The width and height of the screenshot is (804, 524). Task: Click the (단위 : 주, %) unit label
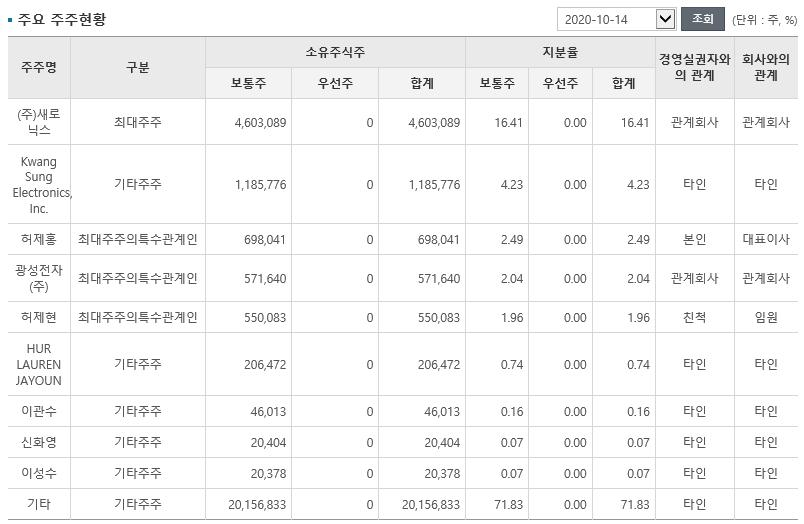coord(765,20)
